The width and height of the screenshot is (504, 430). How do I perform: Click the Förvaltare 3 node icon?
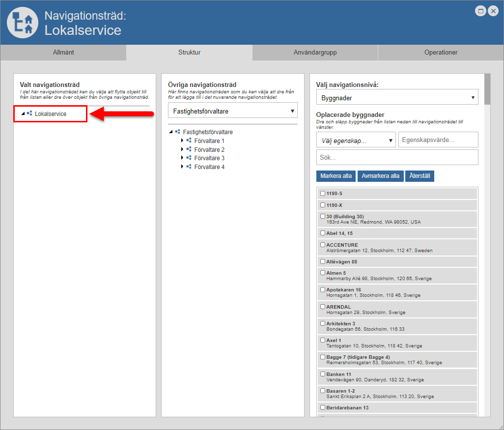pyautogui.click(x=189, y=158)
